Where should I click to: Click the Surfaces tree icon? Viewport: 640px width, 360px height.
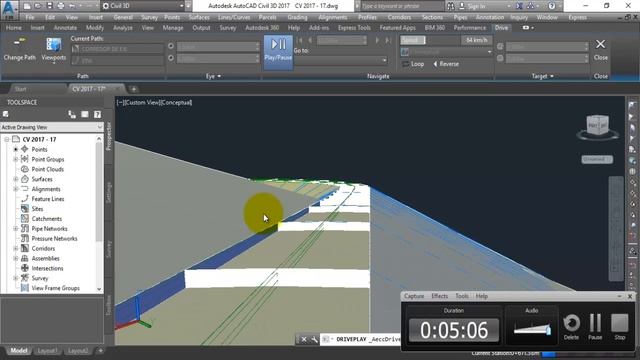coord(25,179)
